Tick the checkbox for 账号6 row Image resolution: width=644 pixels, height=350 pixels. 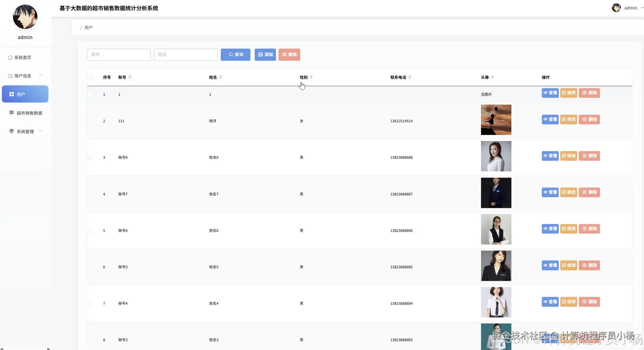[90, 231]
